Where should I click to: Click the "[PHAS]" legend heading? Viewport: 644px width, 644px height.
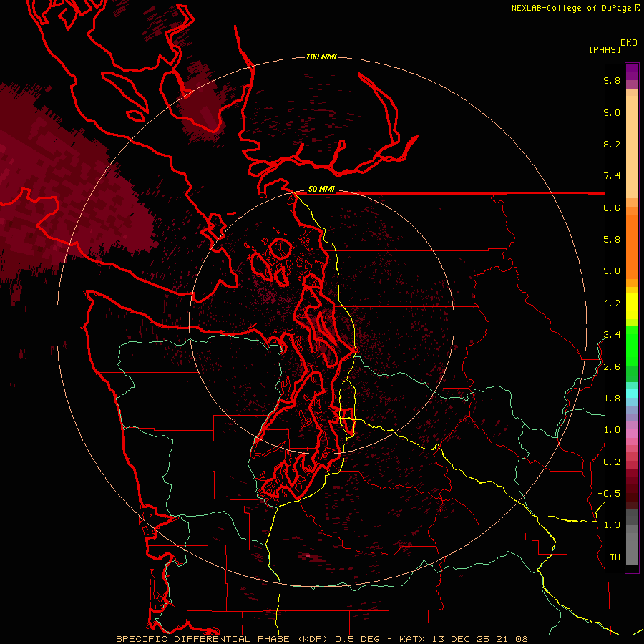pyautogui.click(x=605, y=49)
